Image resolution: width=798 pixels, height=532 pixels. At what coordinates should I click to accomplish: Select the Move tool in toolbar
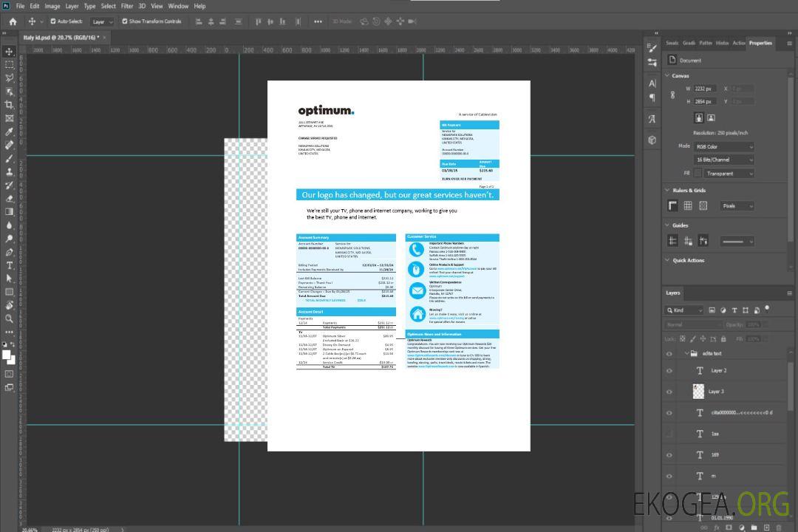coord(9,52)
